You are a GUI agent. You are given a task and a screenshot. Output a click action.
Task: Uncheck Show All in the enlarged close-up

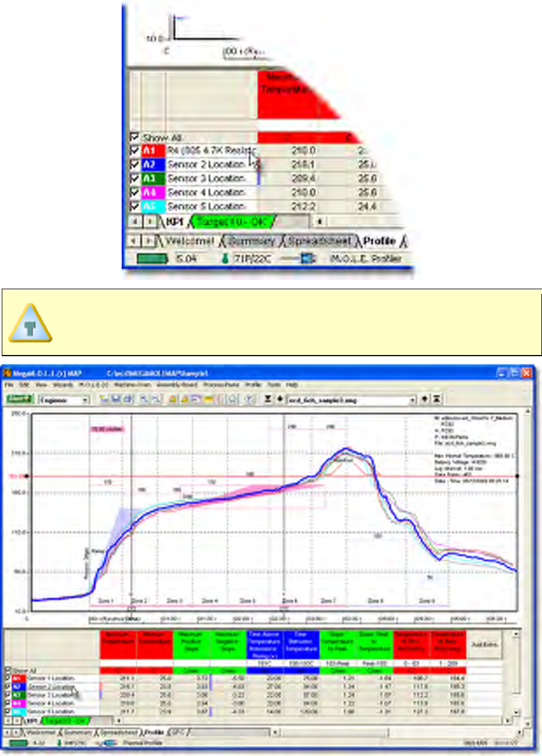134,138
